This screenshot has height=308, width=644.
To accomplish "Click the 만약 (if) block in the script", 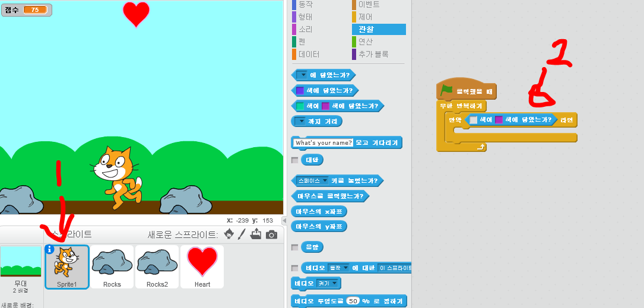I will click(455, 120).
